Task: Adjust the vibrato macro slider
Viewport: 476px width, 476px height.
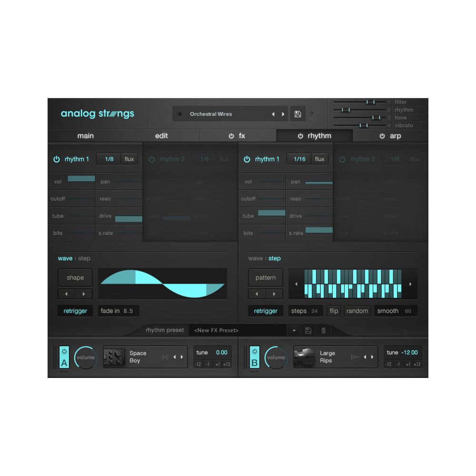Action: point(364,125)
